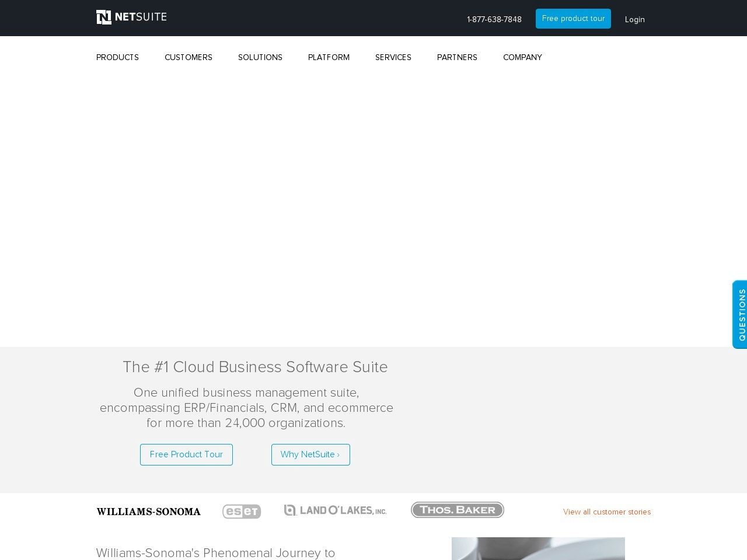Click the Why NetSuite button
This screenshot has width=747, height=560.
[310, 454]
